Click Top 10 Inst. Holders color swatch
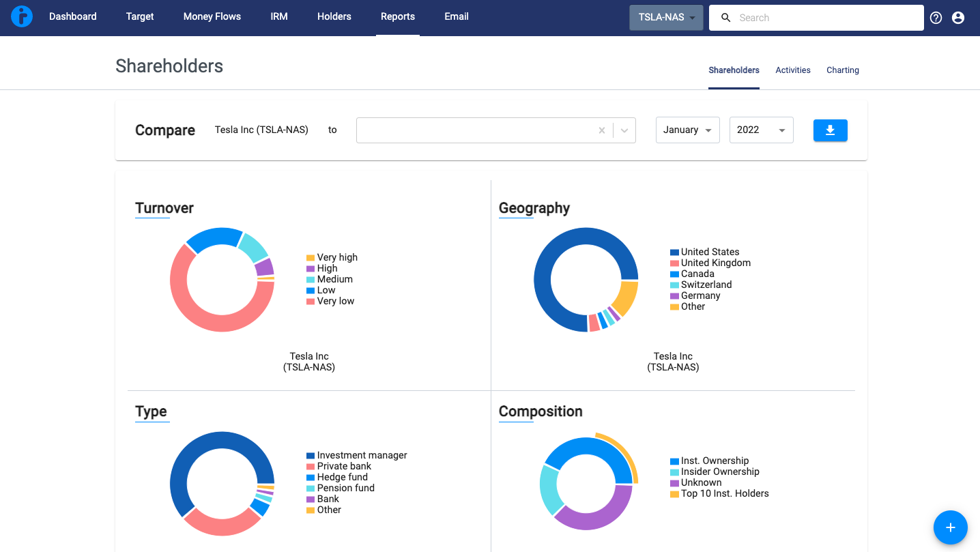 [674, 494]
